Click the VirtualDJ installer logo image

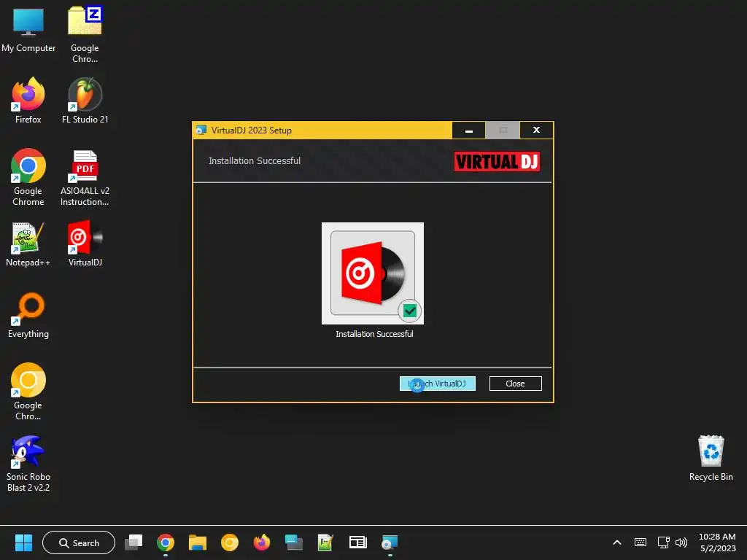[373, 273]
